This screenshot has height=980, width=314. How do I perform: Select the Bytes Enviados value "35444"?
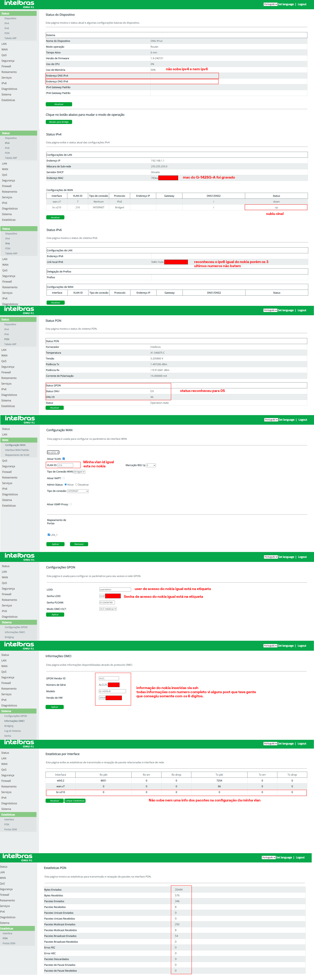coord(179,889)
